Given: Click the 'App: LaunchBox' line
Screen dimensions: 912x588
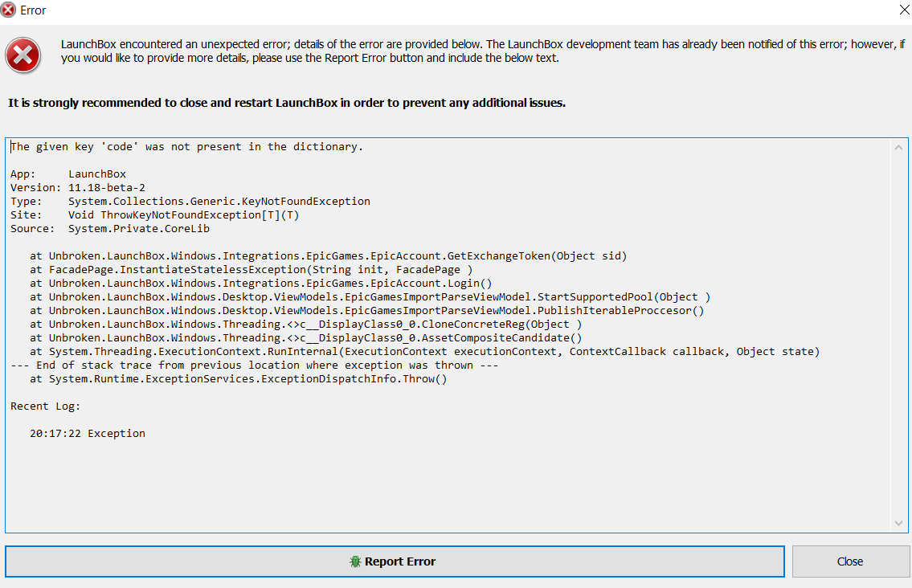Looking at the screenshot, I should 68,174.
